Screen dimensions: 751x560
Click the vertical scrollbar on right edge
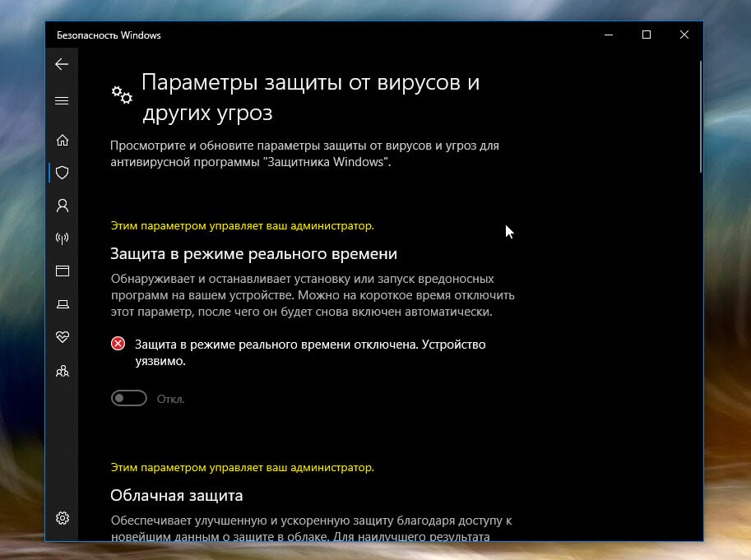700,115
